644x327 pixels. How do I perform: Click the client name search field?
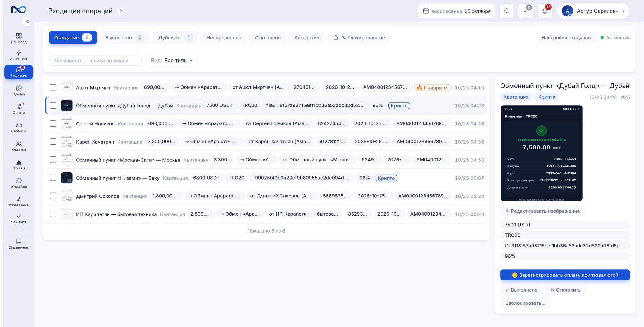(95, 61)
